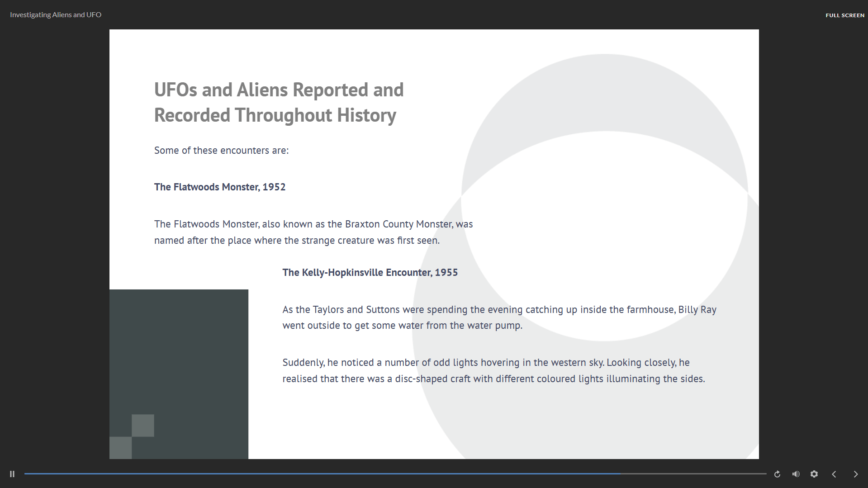This screenshot has width=868, height=488.
Task: Click the paragraph about Billy Ray
Action: (499, 317)
